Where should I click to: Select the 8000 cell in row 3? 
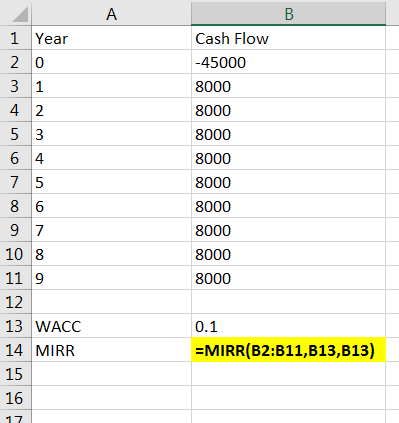tap(289, 86)
